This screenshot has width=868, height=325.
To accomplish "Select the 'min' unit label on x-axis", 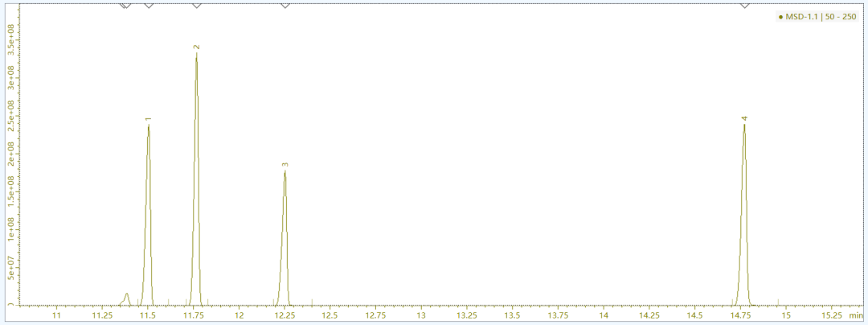I will click(x=855, y=316).
